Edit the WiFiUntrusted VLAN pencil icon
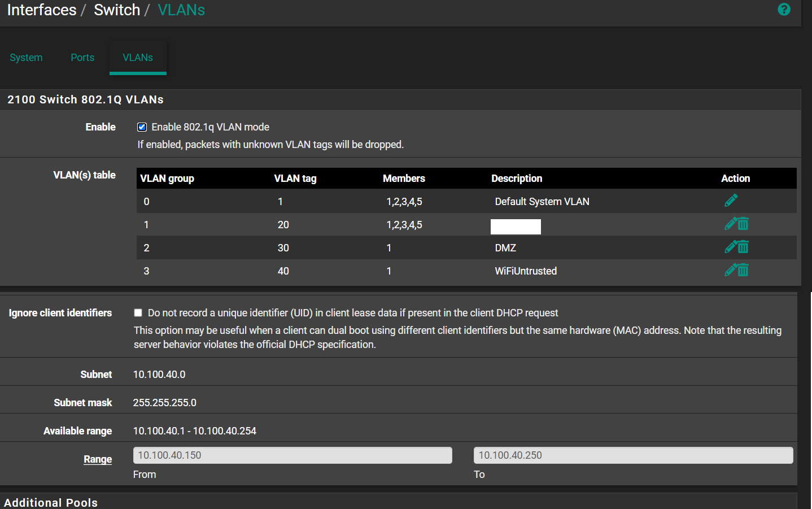 point(730,270)
